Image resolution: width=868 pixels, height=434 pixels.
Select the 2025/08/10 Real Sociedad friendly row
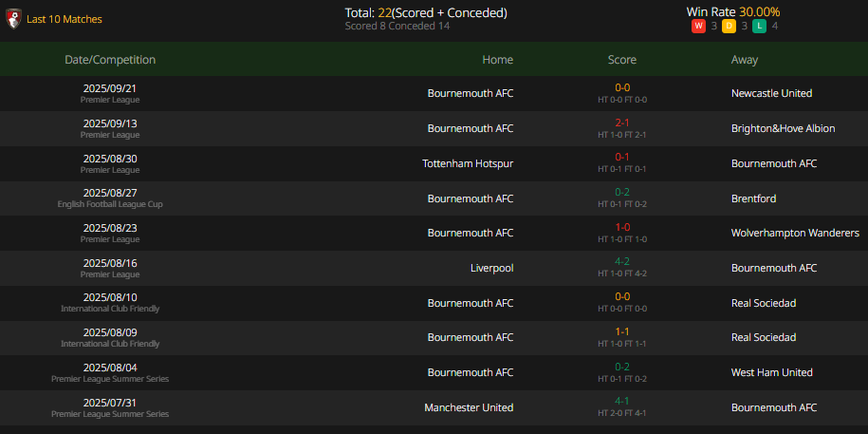coord(434,303)
